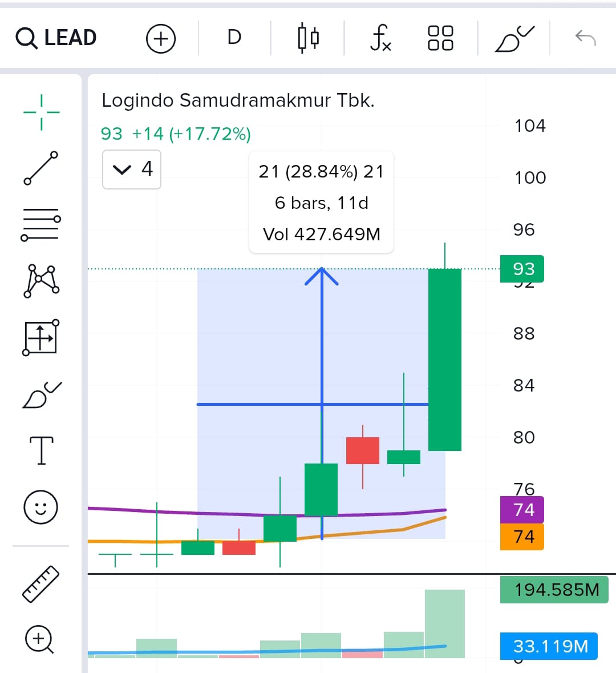The image size is (616, 673).
Task: Select the sidebar brush tool
Action: [x=42, y=395]
